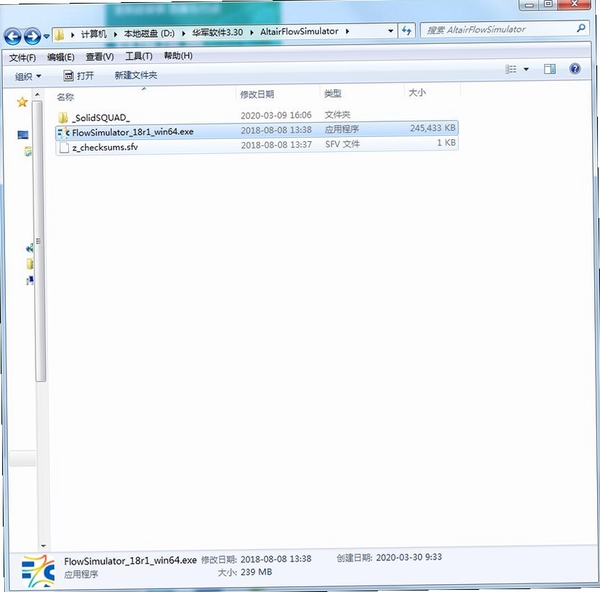This screenshot has height=592, width=600.
Task: Click the 239 MB size in details pane
Action: click(256, 572)
